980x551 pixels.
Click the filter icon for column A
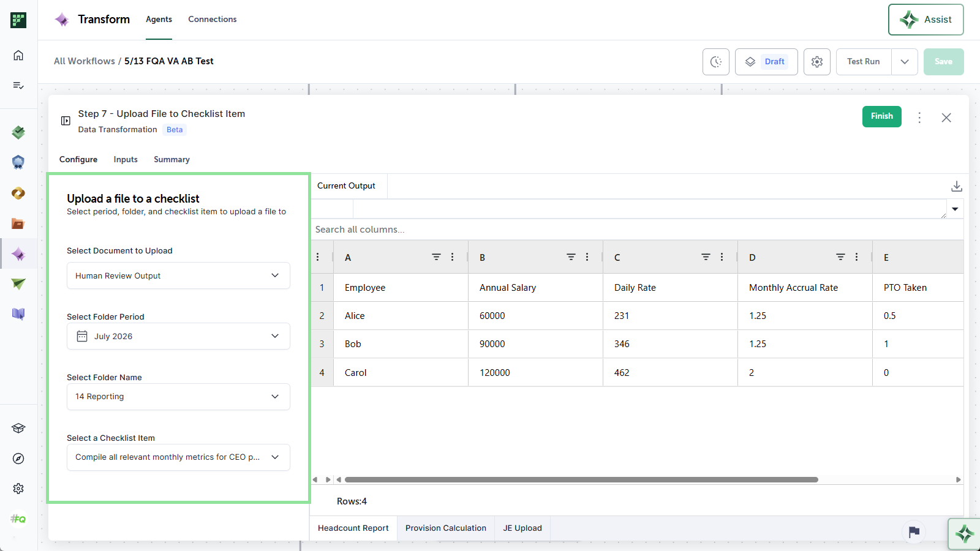click(x=436, y=257)
